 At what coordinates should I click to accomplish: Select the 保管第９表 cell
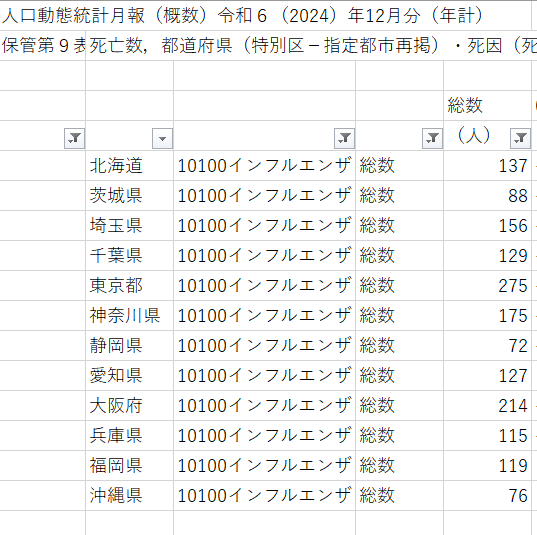click(42, 46)
